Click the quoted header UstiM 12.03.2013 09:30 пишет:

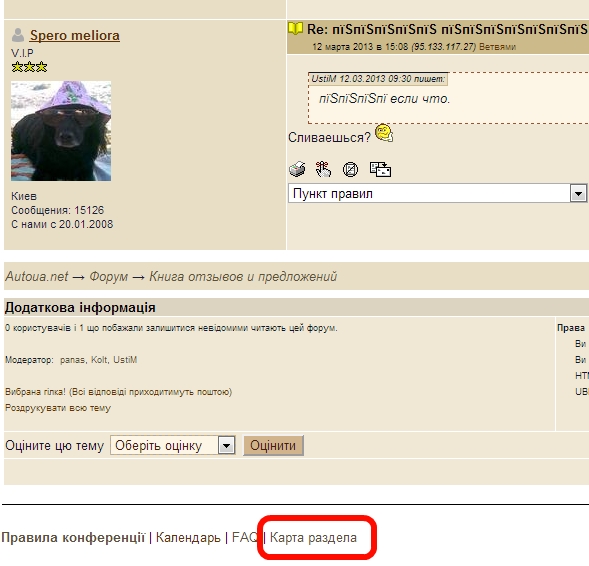[x=378, y=79]
